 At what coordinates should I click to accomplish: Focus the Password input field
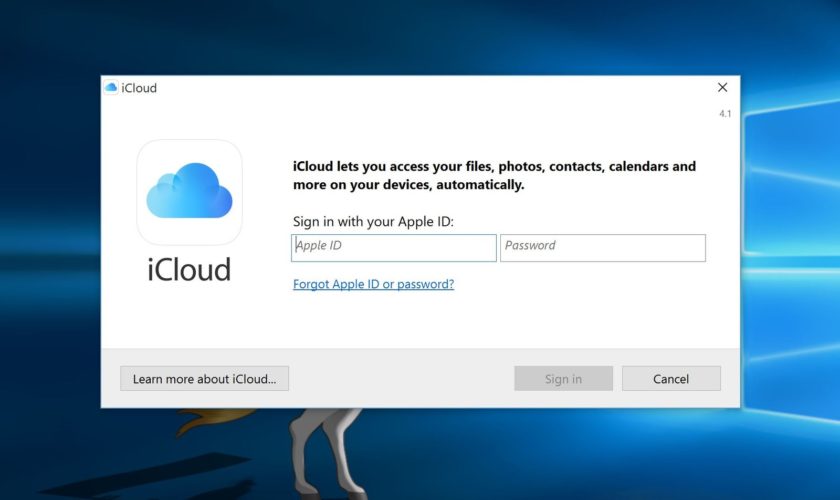[x=603, y=248]
